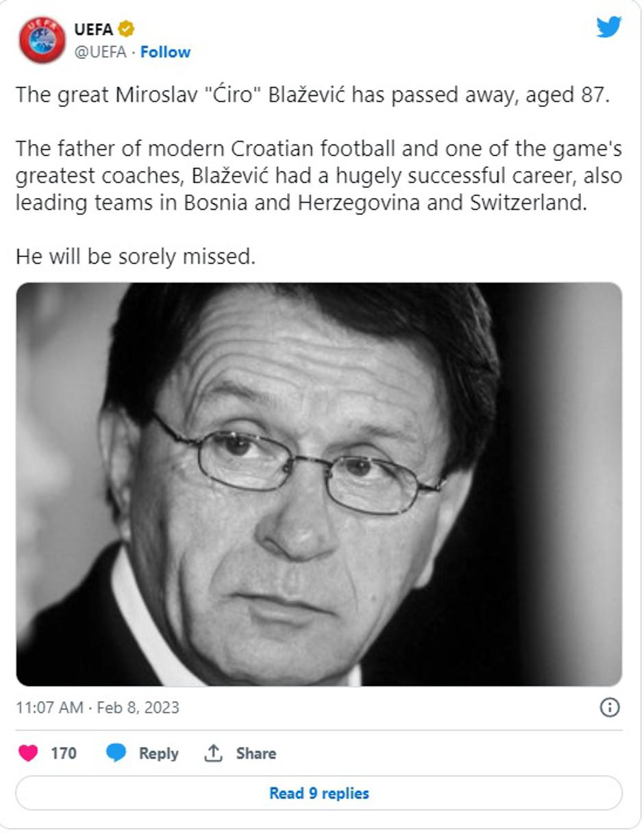The image size is (644, 834).
Task: Click the gold verified badge beside UEFA
Action: [126, 29]
